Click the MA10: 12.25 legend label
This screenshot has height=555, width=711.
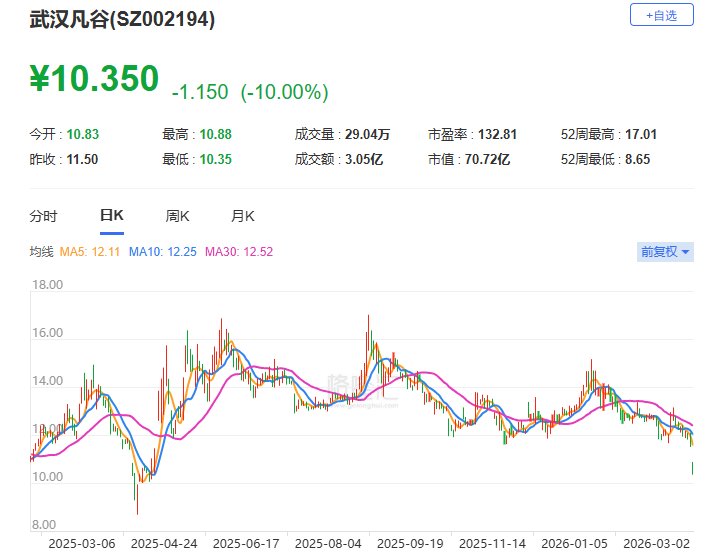pos(163,252)
